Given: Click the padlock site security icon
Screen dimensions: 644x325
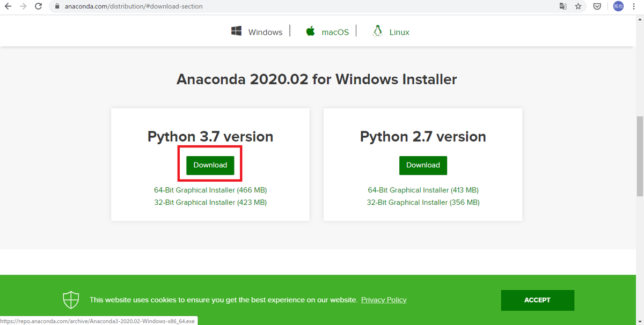Looking at the screenshot, I should [57, 6].
